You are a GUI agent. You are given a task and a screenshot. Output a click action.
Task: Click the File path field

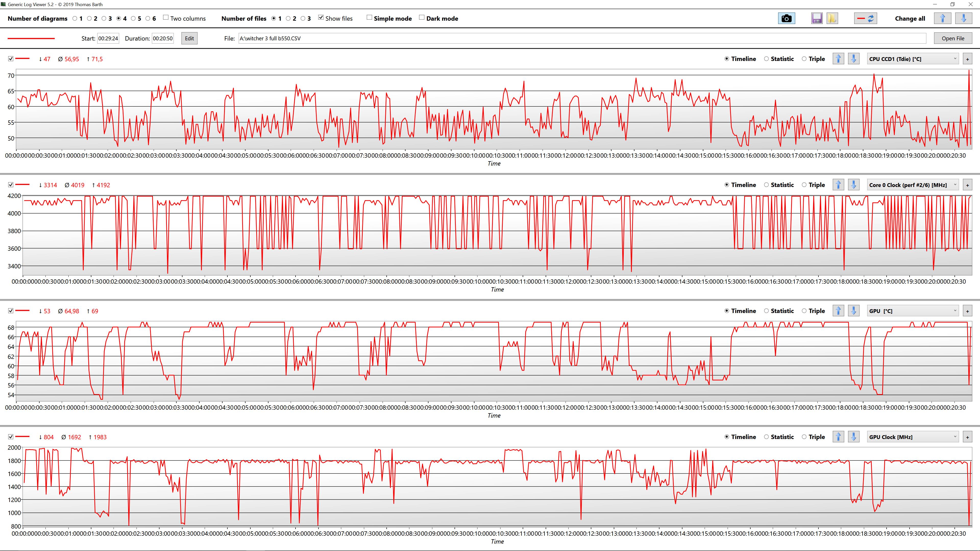pos(582,39)
